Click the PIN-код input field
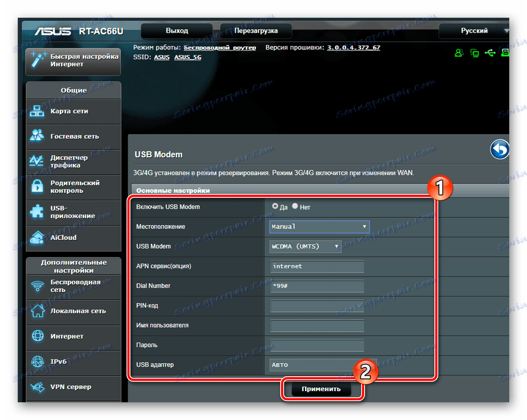527x420 pixels. (317, 306)
